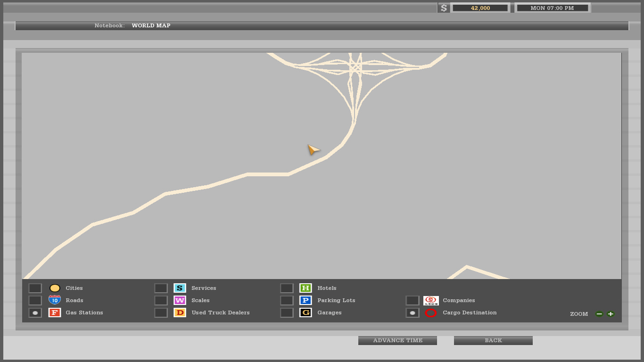The image size is (644, 362).
Task: Disable the Gas Stations checkbox
Action: 35,313
